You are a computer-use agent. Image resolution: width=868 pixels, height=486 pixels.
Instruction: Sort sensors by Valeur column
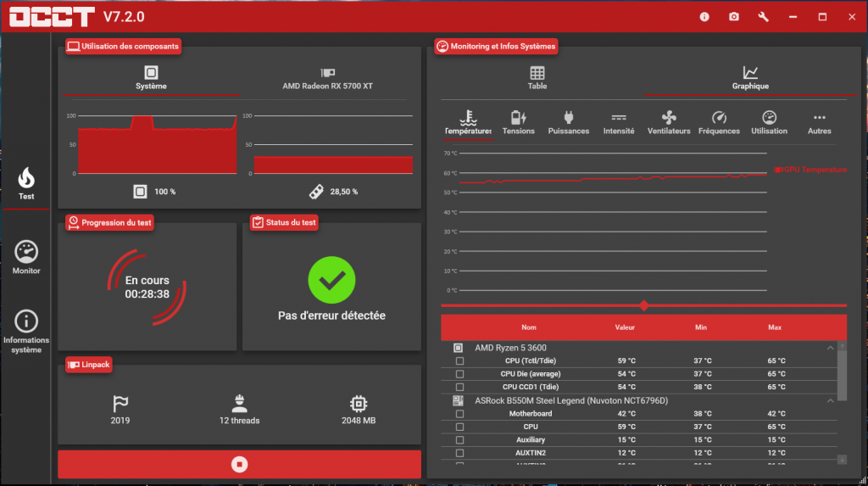[x=625, y=327]
